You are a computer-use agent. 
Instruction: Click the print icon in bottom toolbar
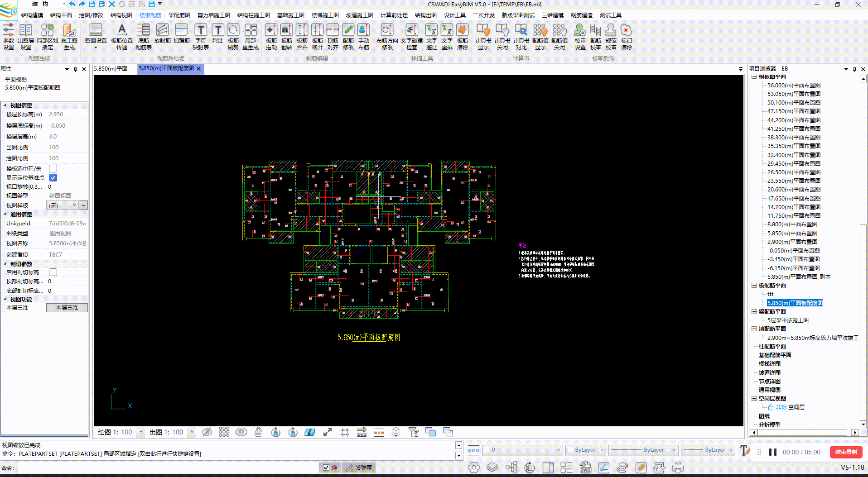tap(678, 467)
